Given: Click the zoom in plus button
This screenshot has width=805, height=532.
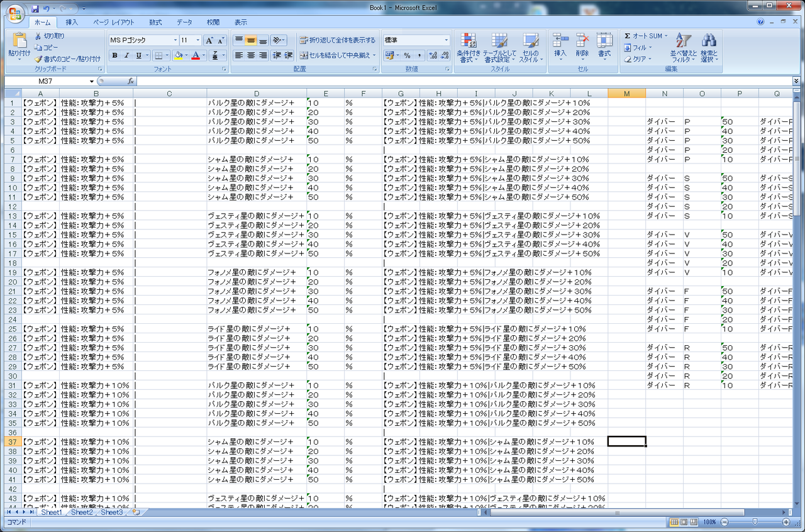Looking at the screenshot, I should click(x=786, y=522).
